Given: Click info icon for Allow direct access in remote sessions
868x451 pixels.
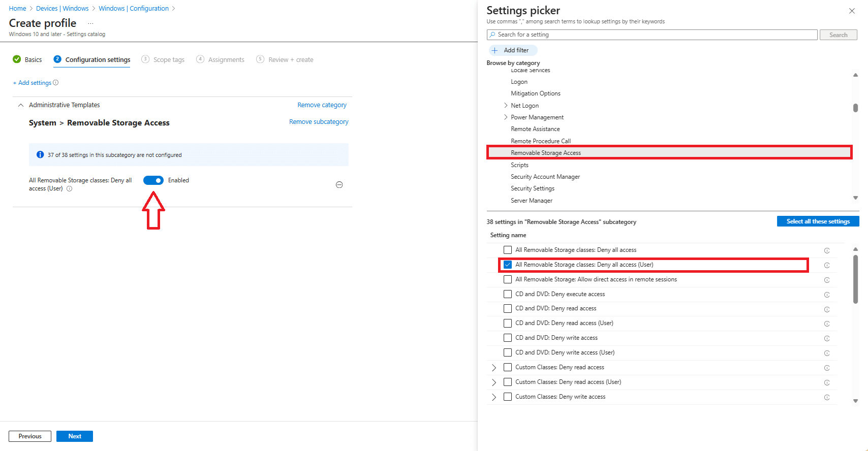Looking at the screenshot, I should (827, 280).
